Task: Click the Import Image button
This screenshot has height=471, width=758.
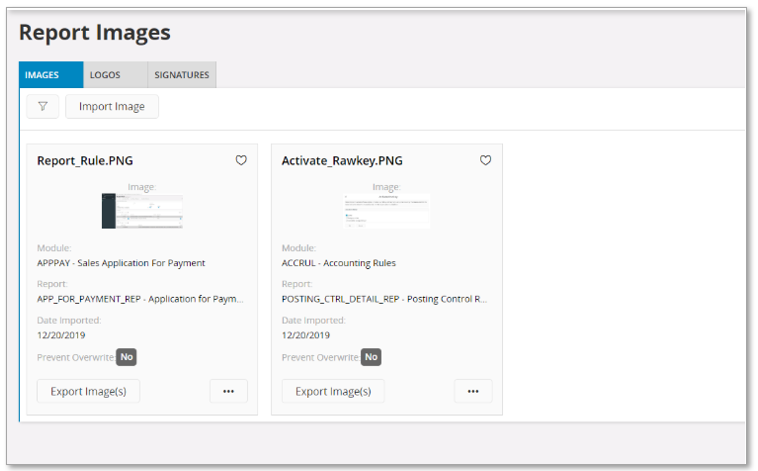Action: [x=112, y=107]
